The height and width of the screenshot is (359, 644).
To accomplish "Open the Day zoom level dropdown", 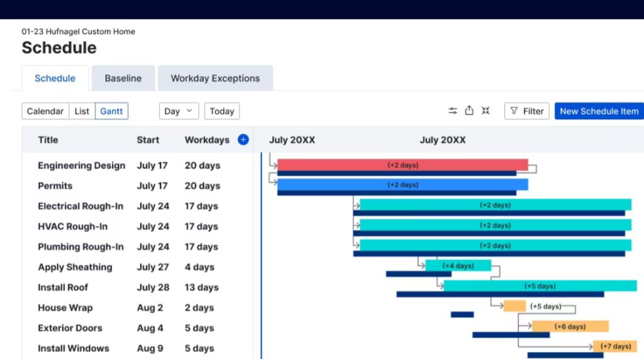I will 179,111.
